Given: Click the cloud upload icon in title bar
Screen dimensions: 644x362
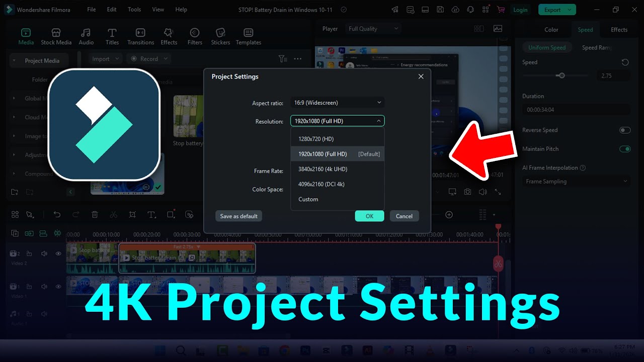Looking at the screenshot, I should 455,10.
